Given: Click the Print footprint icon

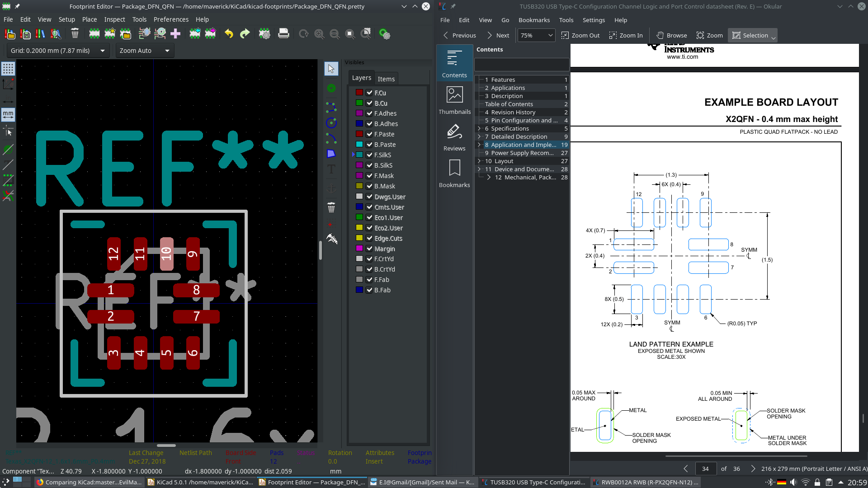Looking at the screenshot, I should tap(283, 34).
